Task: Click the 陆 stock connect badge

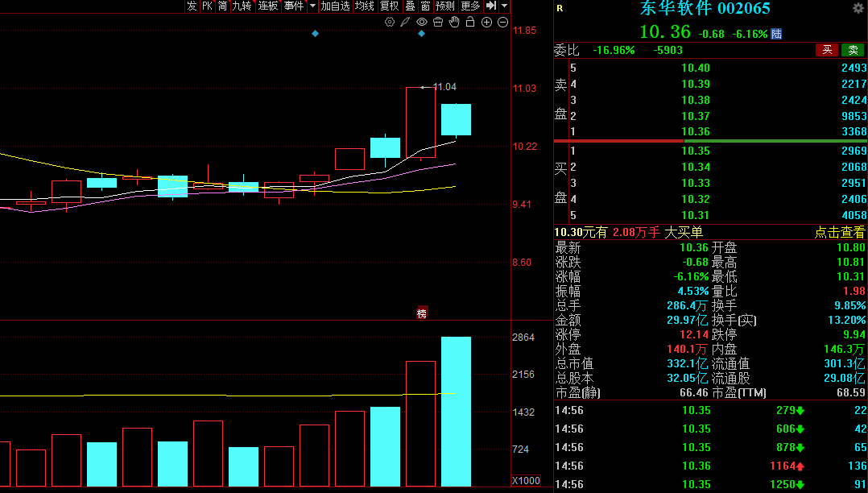Action: pyautogui.click(x=777, y=35)
